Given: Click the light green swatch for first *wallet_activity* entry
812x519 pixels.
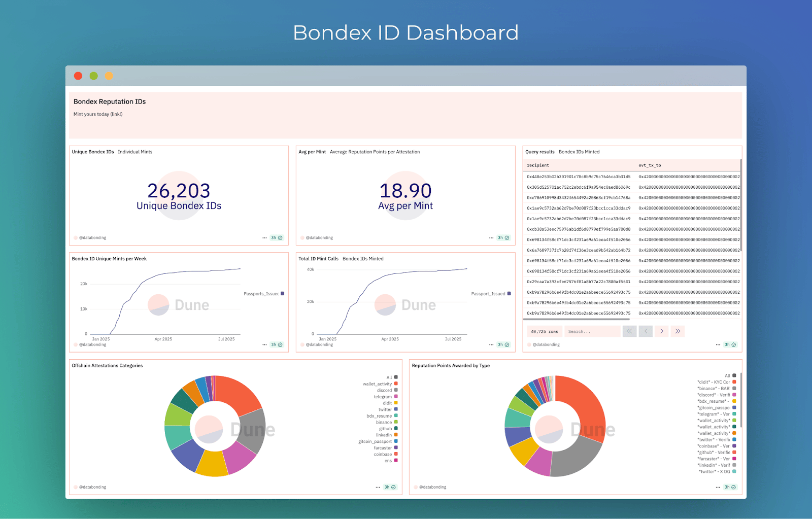Looking at the screenshot, I should pos(734,420).
